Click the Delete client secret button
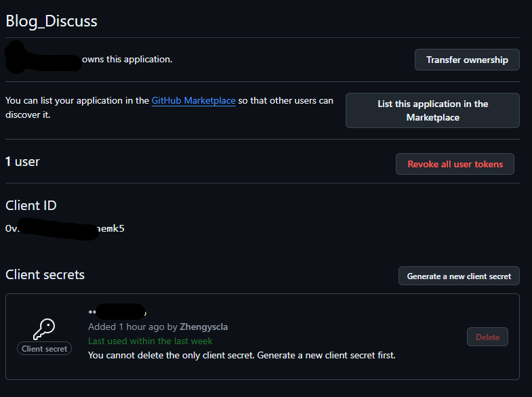The height and width of the screenshot is (397, 532). (487, 337)
